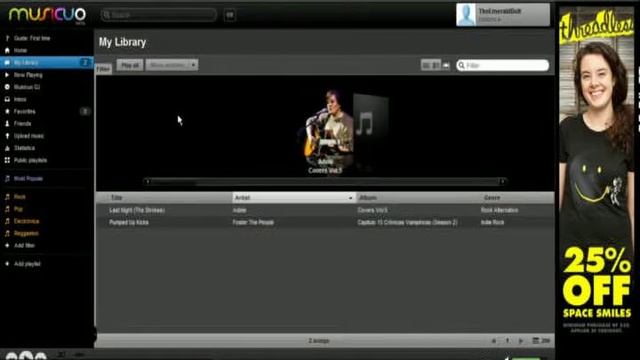Switch to list view icon
The image size is (640, 360).
pos(426,65)
